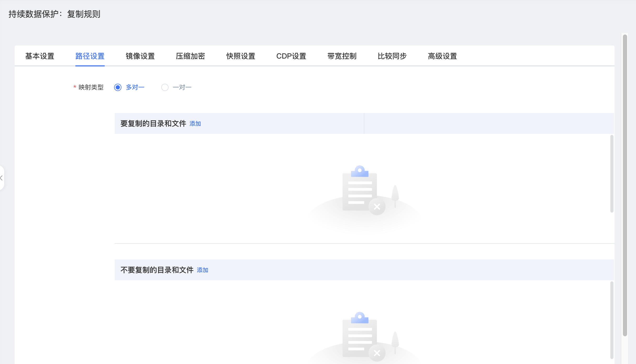Open the CDP设置 tab
The image size is (636, 364).
coord(291,56)
